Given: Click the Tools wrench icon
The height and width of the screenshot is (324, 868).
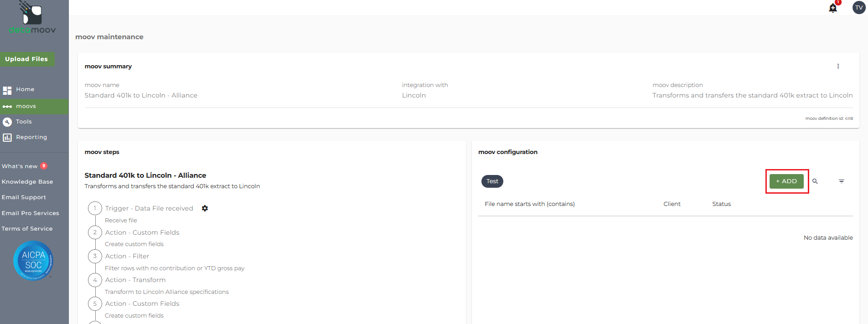Looking at the screenshot, I should click(7, 122).
